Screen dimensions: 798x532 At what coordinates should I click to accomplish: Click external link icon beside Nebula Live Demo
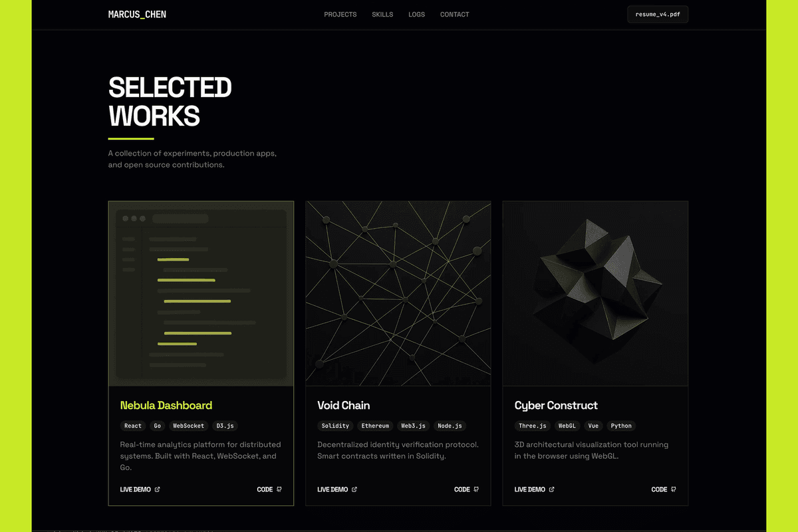pos(158,489)
